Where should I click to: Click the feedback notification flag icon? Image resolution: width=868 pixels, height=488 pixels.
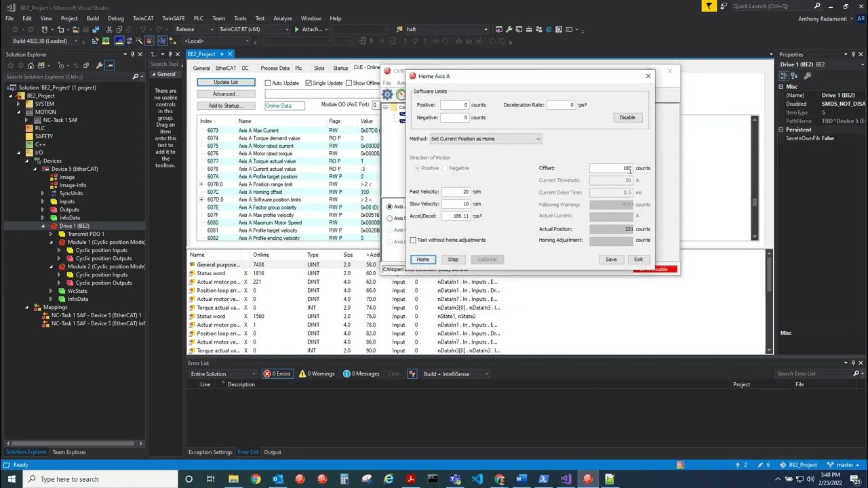709,6
